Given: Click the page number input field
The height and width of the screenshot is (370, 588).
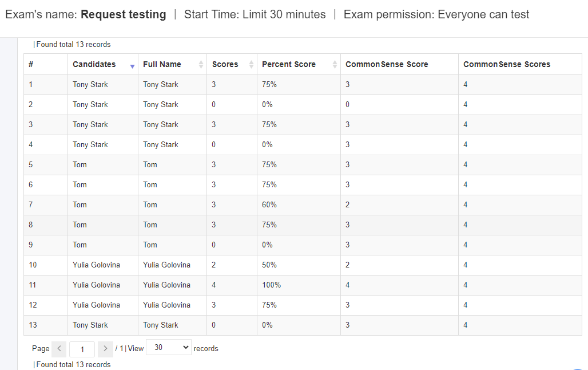Looking at the screenshot, I should coord(82,349).
